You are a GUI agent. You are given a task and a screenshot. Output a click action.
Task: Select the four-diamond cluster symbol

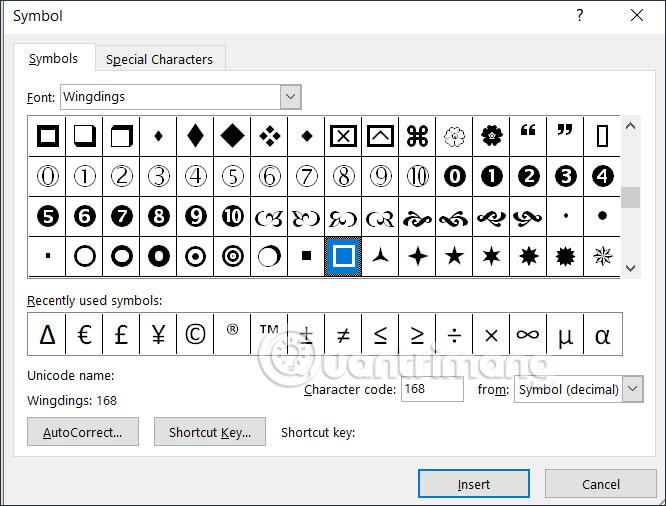click(269, 136)
